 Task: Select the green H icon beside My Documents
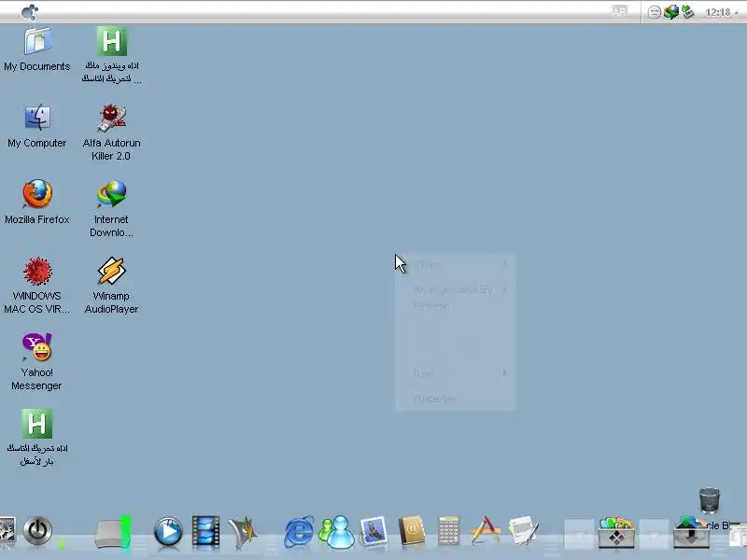[111, 41]
